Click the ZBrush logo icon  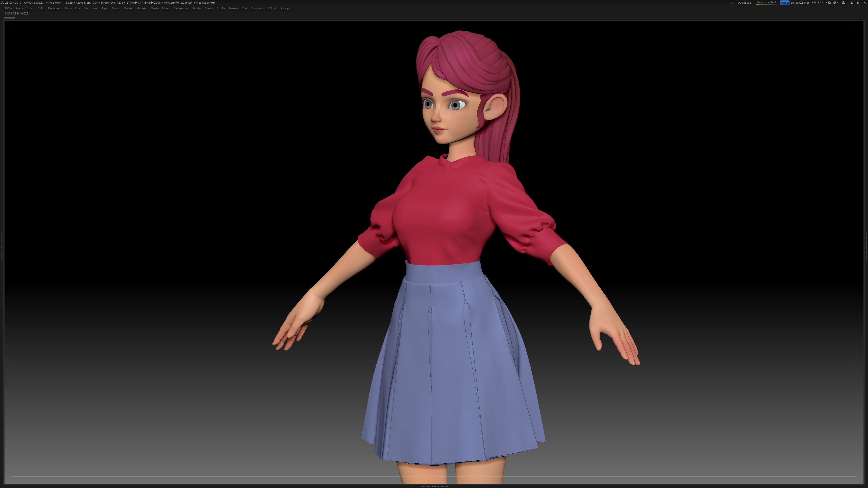[2, 2]
